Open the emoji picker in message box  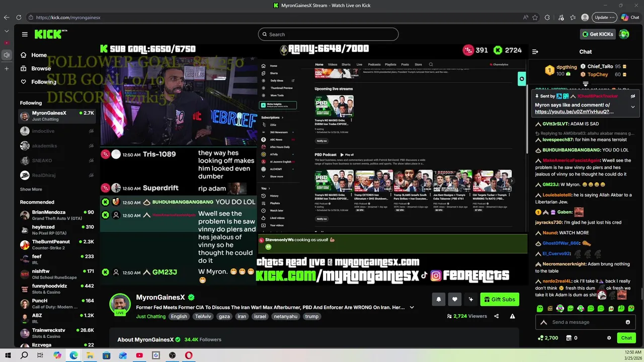(x=628, y=322)
